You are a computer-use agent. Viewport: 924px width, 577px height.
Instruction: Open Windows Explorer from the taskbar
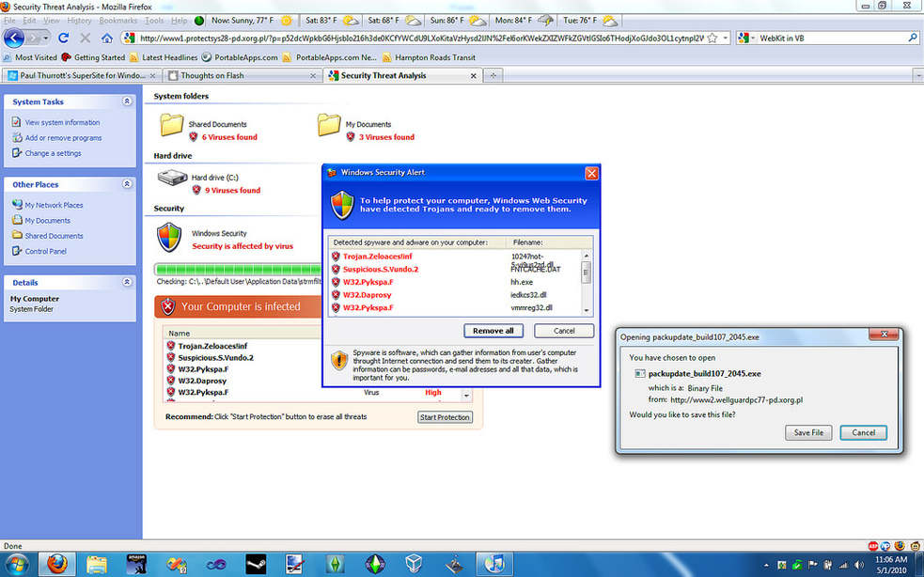(x=97, y=564)
